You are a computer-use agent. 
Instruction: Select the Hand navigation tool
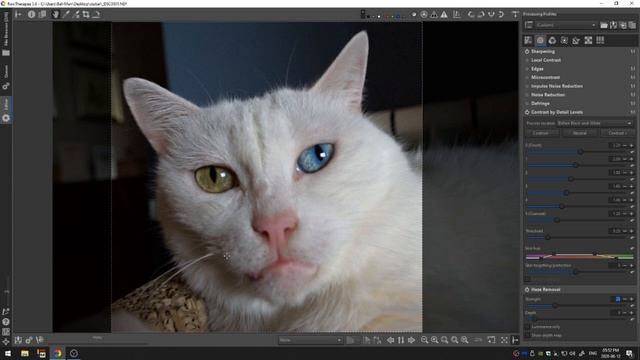point(56,14)
